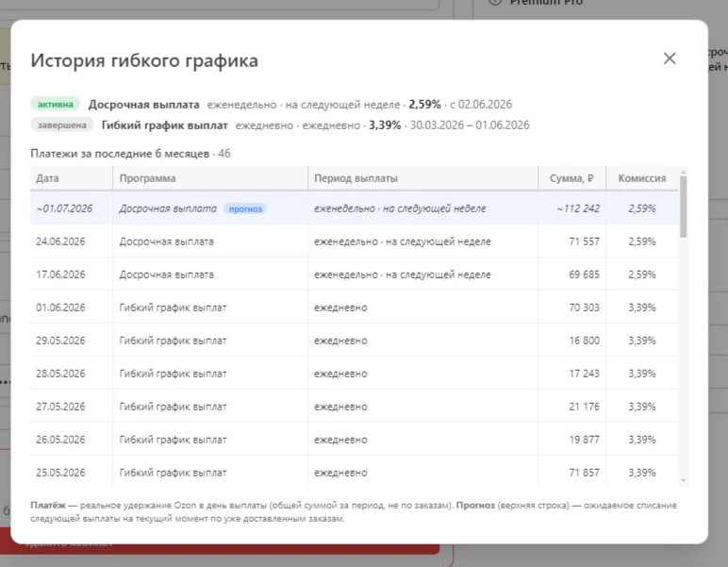
Task: Click the sum 17 243
Action: pyautogui.click(x=584, y=374)
